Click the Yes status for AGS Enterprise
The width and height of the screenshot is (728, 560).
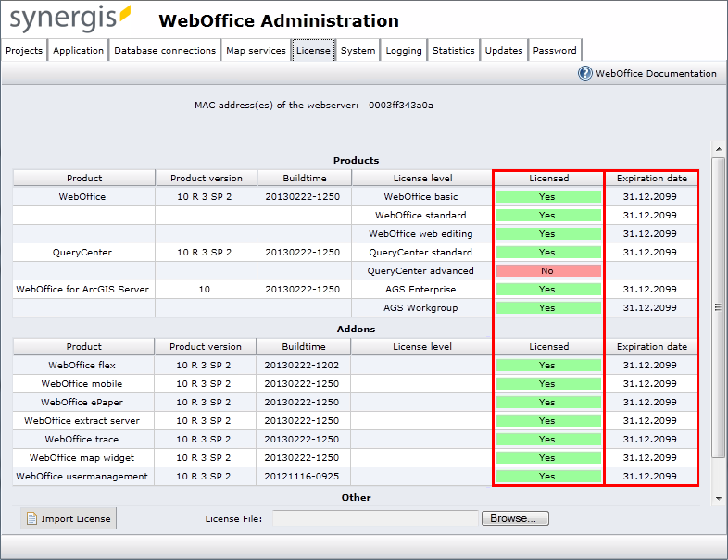[548, 290]
